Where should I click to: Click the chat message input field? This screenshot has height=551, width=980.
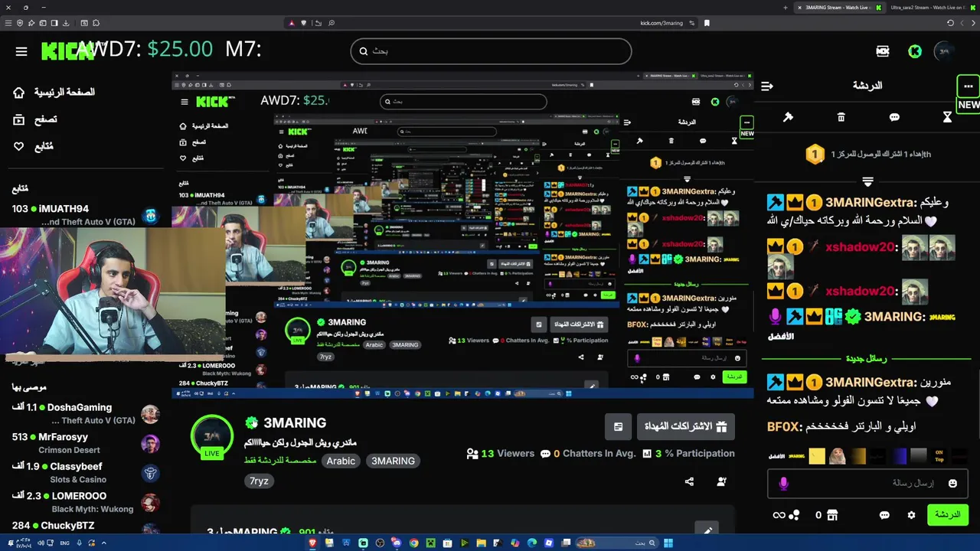pyautogui.click(x=867, y=484)
